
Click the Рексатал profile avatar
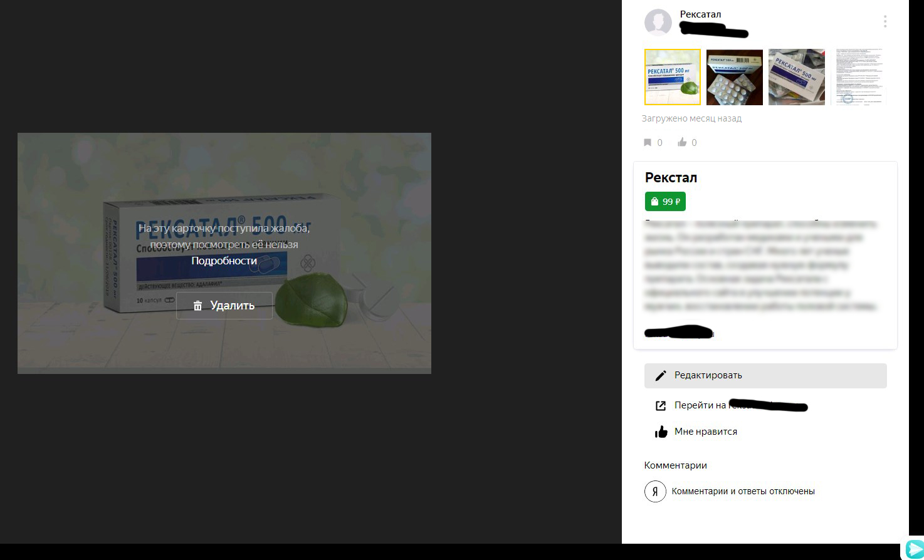pos(658,22)
